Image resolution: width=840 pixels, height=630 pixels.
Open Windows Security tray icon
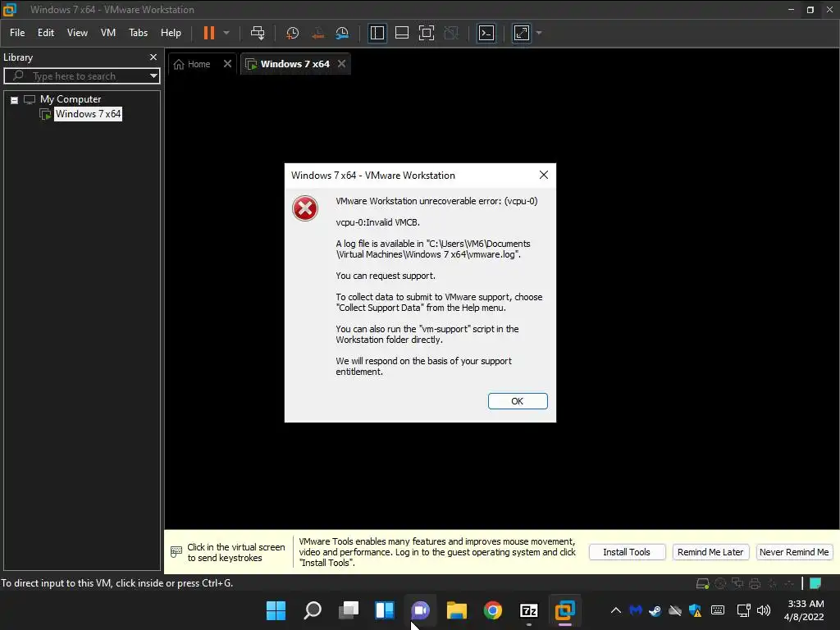[696, 610]
